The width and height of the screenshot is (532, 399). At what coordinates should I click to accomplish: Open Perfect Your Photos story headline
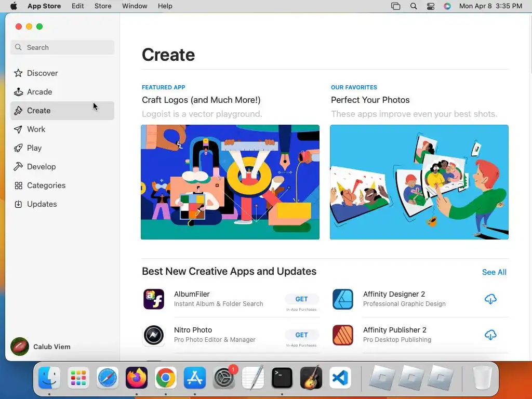click(370, 100)
